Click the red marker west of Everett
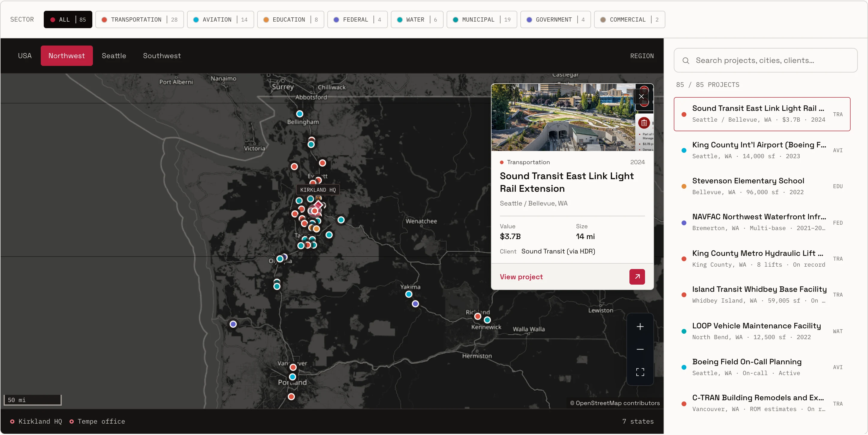Viewport: 868px width, 435px height. point(294,166)
